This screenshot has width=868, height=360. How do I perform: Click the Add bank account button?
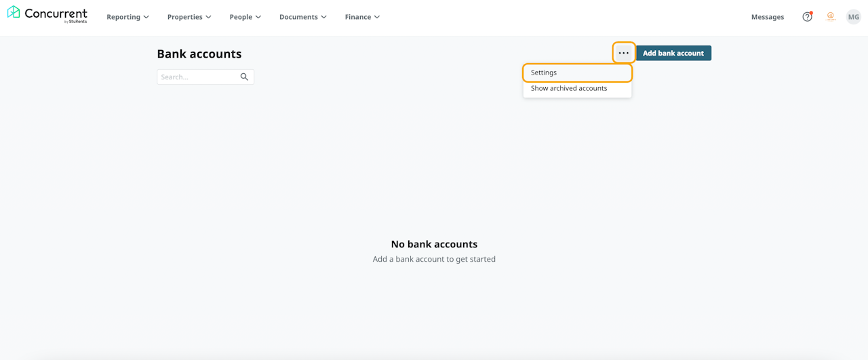[673, 53]
